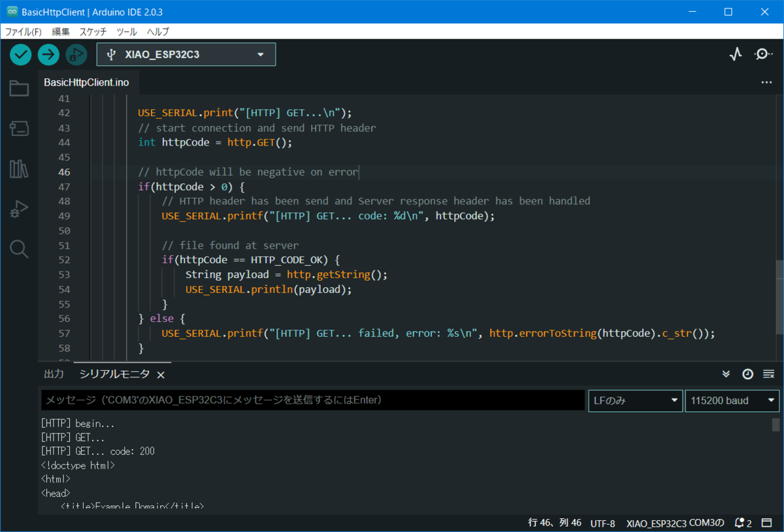Screen dimensions: 784x532
Task: Click the code 'int httpCode = http.GET();'
Action: [x=215, y=142]
